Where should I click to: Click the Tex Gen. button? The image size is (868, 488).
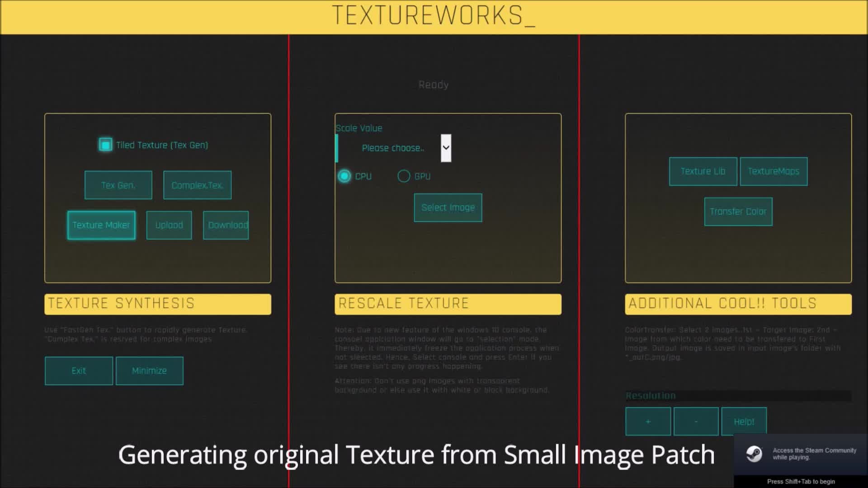[118, 185]
